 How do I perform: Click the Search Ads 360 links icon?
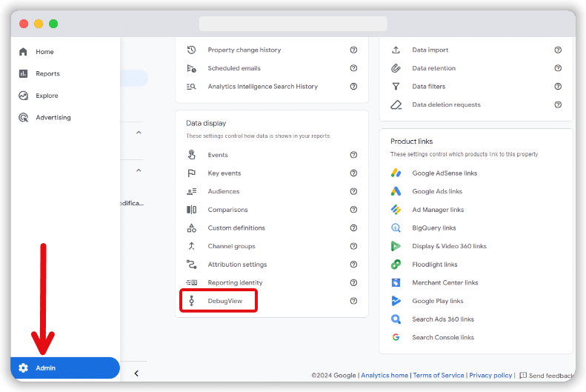(396, 319)
